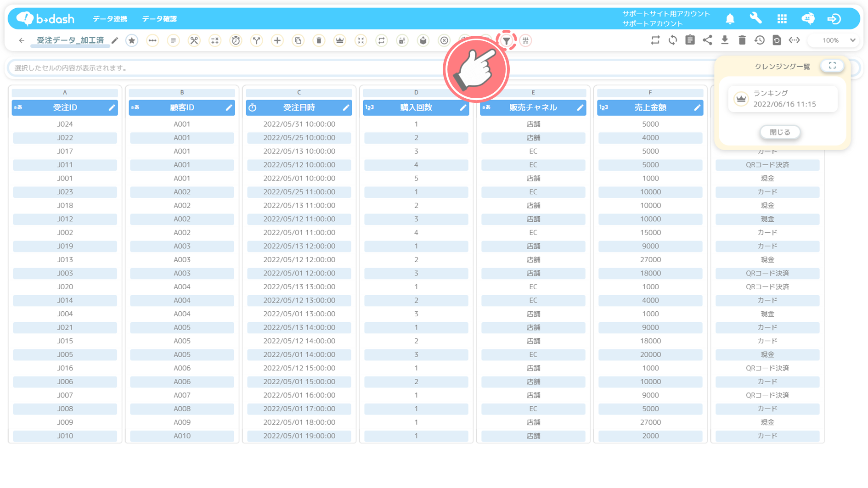This screenshot has width=868, height=488.
Task: Click cell J024 in 受注ID column
Action: pos(65,124)
